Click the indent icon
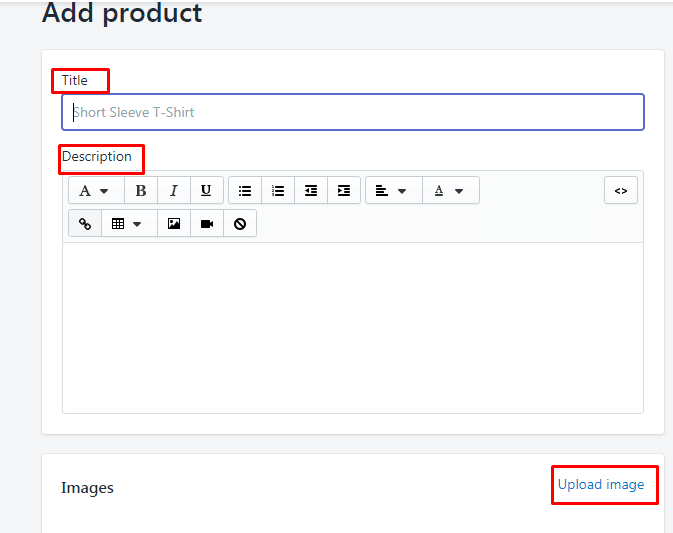673x533 pixels. click(344, 190)
